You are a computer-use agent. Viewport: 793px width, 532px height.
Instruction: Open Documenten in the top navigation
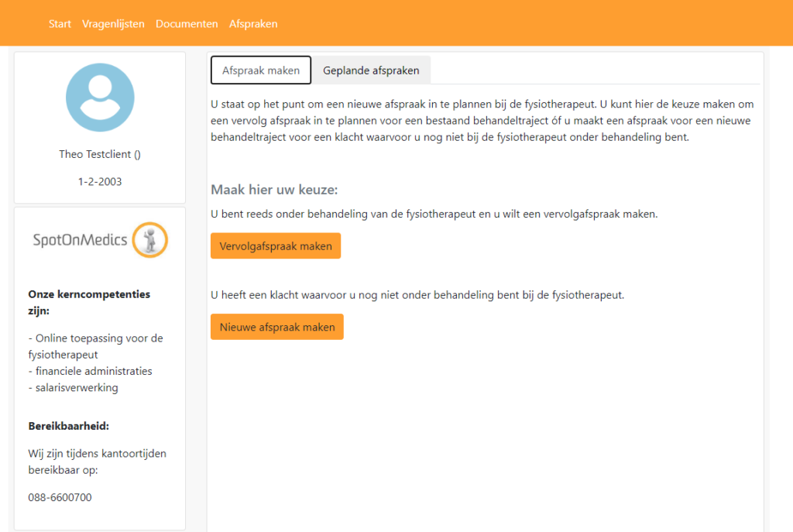pos(187,24)
